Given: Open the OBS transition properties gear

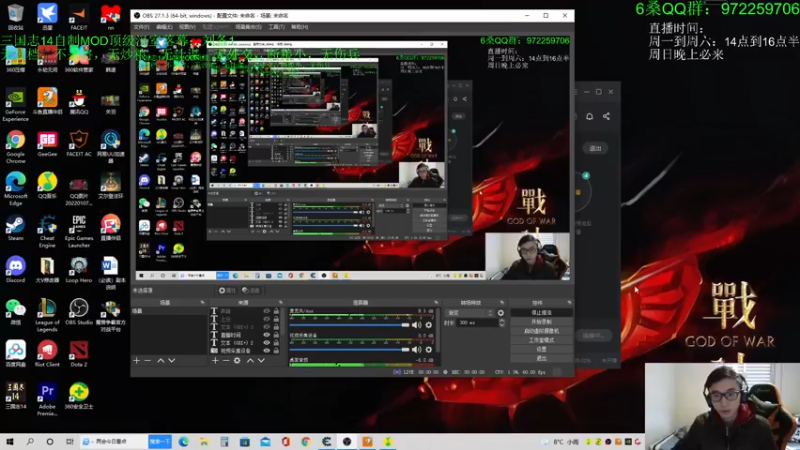Looking at the screenshot, I should point(501,313).
